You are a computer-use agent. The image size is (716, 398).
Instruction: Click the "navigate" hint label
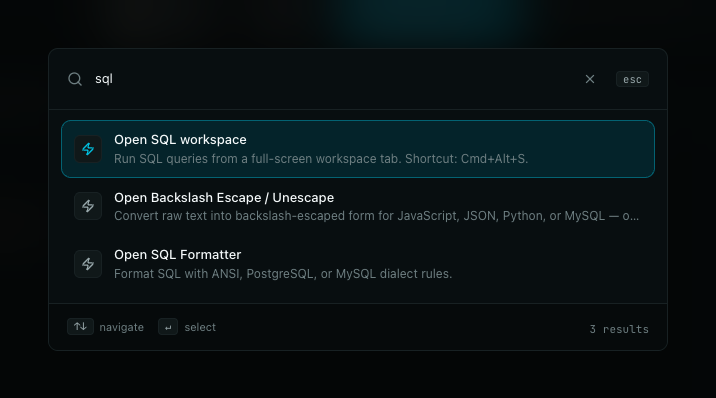(121, 327)
